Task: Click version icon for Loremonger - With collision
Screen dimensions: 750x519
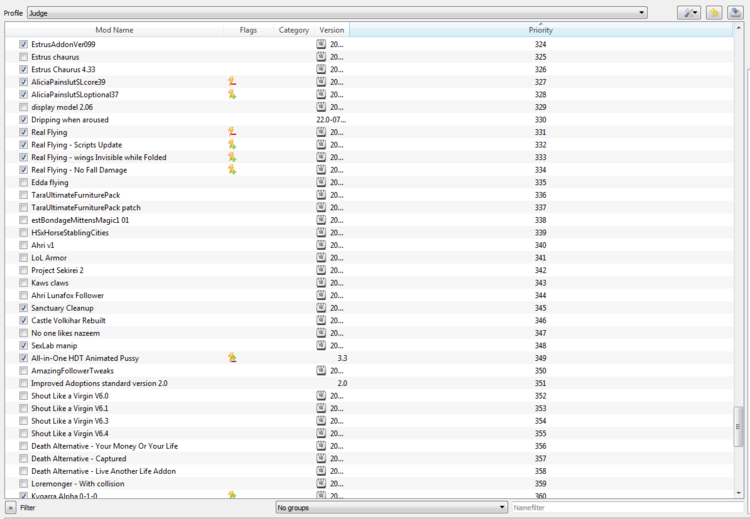Action: [x=321, y=484]
